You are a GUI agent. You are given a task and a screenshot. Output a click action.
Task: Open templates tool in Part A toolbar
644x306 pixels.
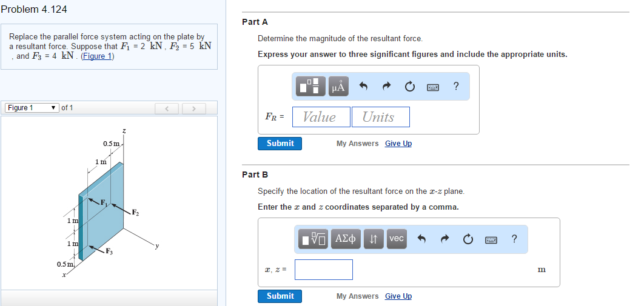311,87
